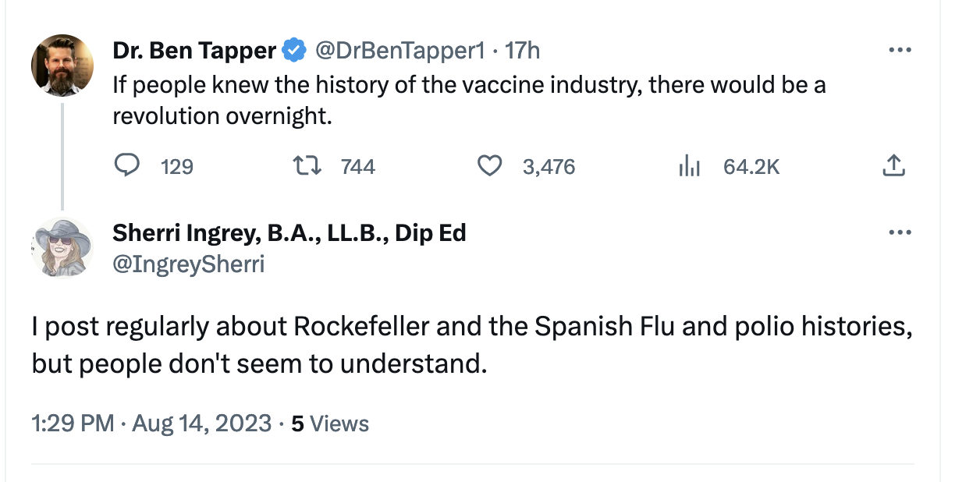Open the 17h timestamp link
The width and height of the screenshot is (980, 482).
point(522,51)
